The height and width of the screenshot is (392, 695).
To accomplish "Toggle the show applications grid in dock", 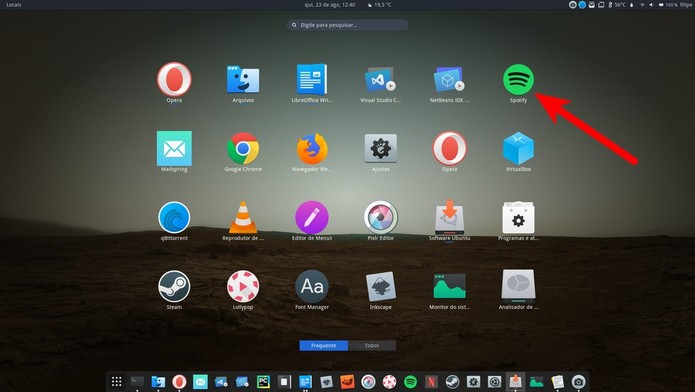I will (x=117, y=382).
